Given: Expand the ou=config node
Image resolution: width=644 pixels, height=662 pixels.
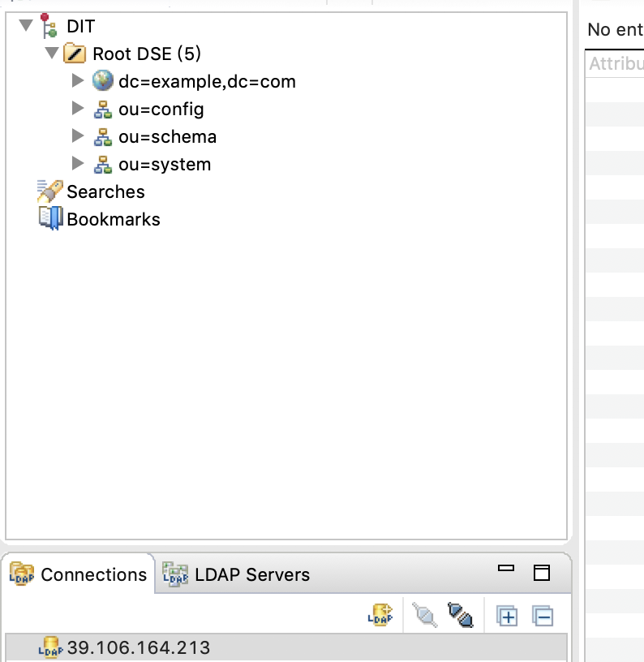Looking at the screenshot, I should coord(77,109).
